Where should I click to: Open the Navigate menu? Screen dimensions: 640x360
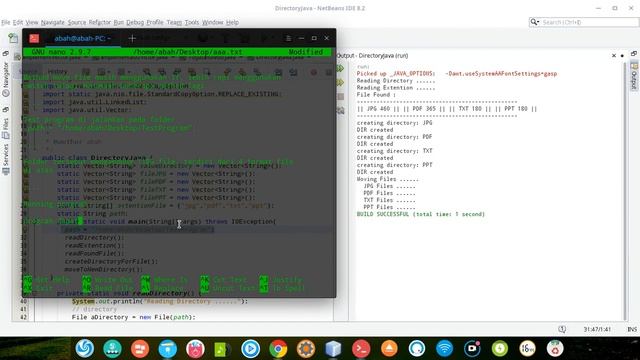53,22
